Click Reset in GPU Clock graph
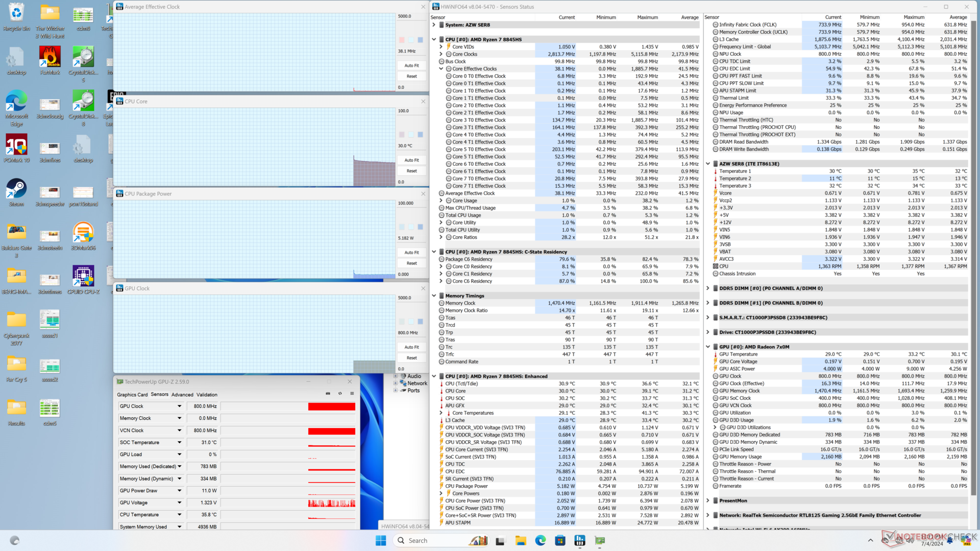Screen dimensions: 980x551 pos(411,358)
